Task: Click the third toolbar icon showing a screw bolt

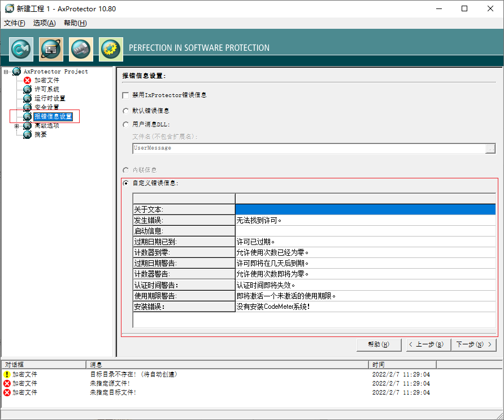Action: pos(81,49)
